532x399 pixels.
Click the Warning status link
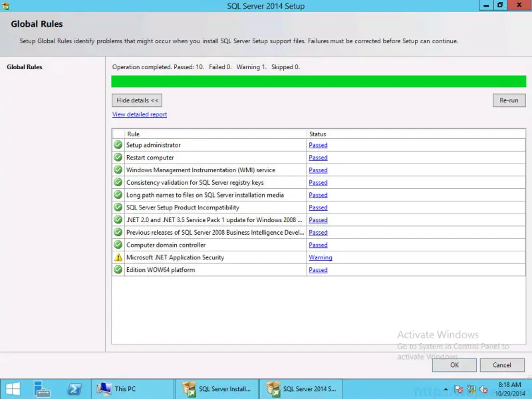(320, 257)
